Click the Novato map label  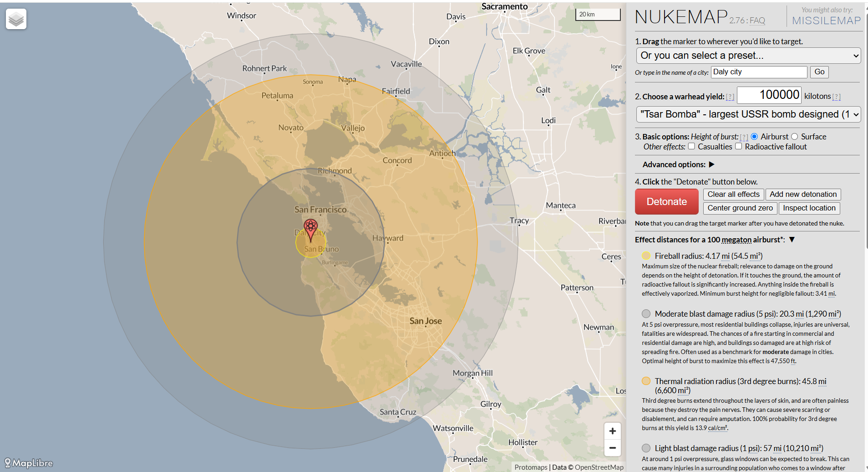[291, 128]
